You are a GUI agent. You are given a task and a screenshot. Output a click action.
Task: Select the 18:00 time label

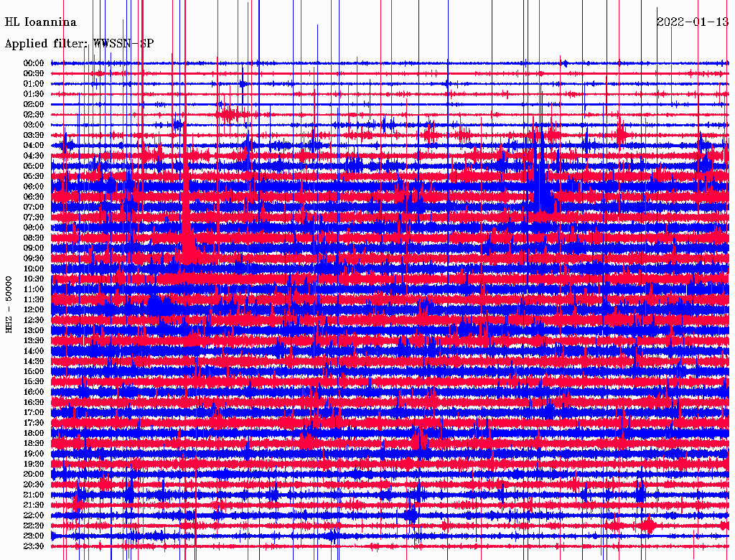tap(34, 434)
